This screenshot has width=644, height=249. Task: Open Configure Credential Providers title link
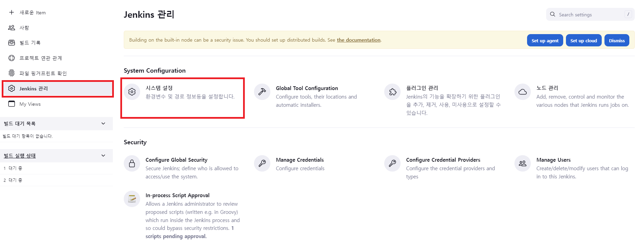pyautogui.click(x=443, y=160)
